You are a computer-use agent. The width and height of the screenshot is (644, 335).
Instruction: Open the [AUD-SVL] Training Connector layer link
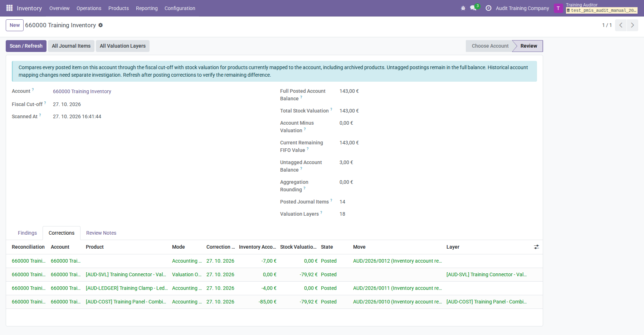pos(487,274)
